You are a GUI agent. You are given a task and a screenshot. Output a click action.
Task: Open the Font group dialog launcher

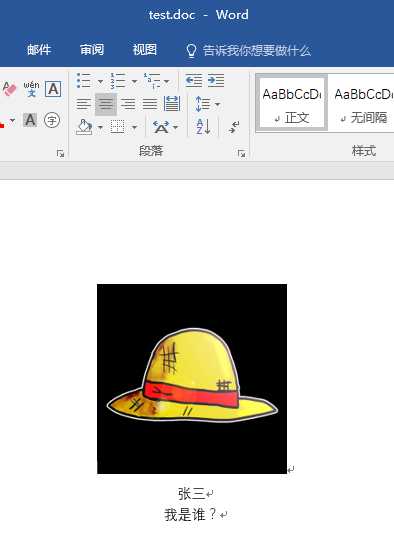click(60, 153)
